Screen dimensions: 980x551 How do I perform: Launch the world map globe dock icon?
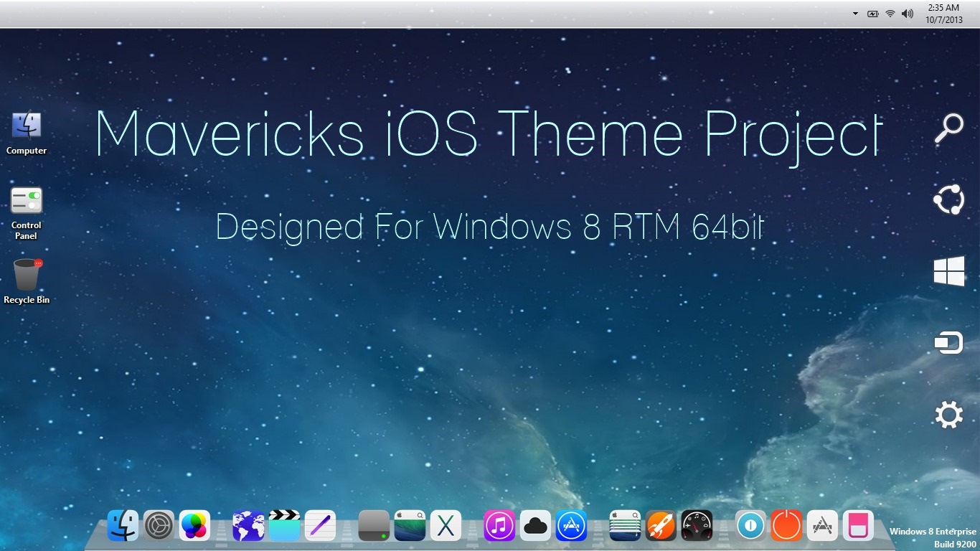[248, 526]
